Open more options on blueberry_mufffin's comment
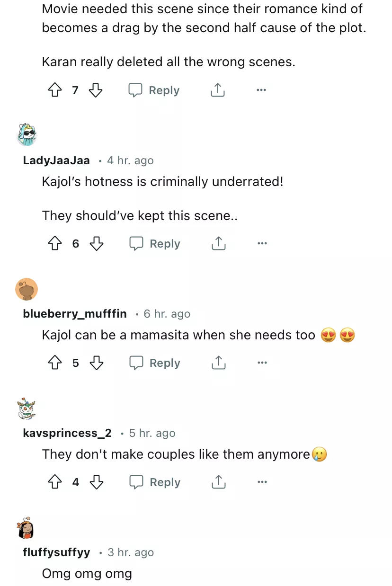The image size is (392, 586). 262,363
